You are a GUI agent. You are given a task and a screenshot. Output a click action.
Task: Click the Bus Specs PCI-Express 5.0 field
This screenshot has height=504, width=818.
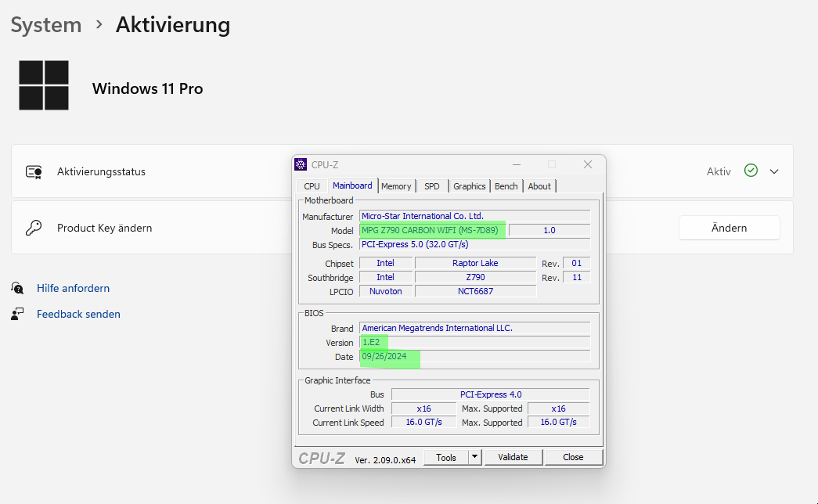pyautogui.click(x=474, y=244)
